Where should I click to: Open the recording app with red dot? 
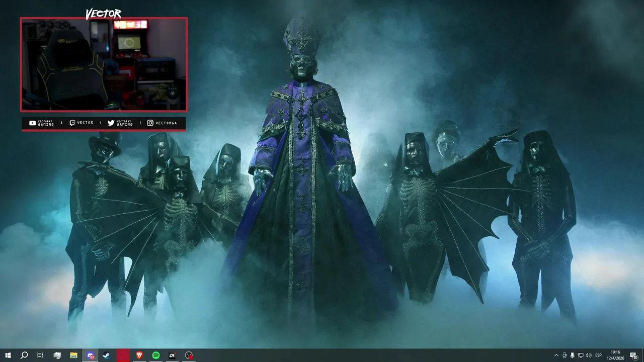pos(189,355)
